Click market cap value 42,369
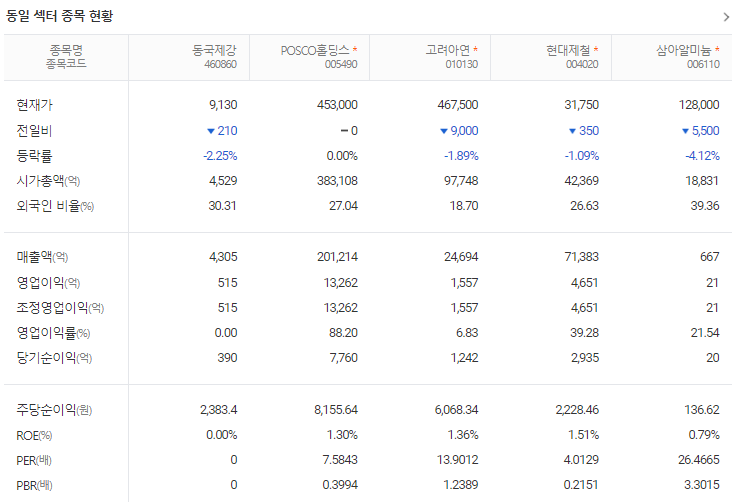Image resolution: width=737 pixels, height=502 pixels. (581, 181)
